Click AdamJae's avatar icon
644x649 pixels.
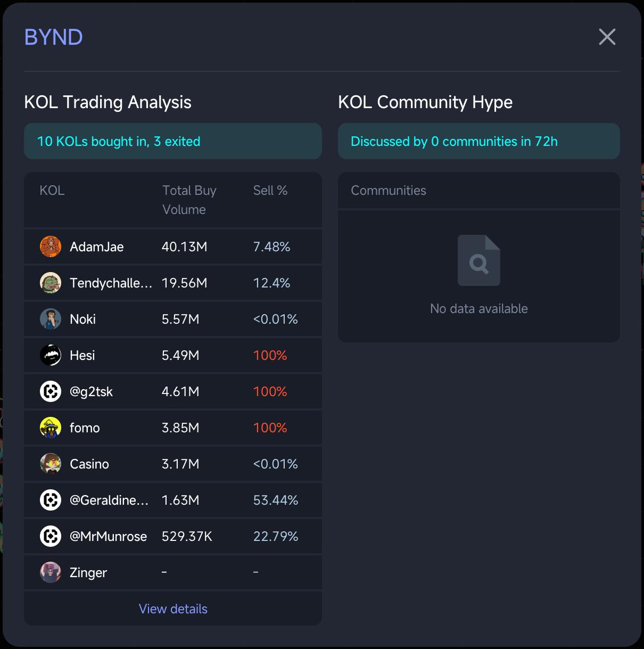point(51,247)
